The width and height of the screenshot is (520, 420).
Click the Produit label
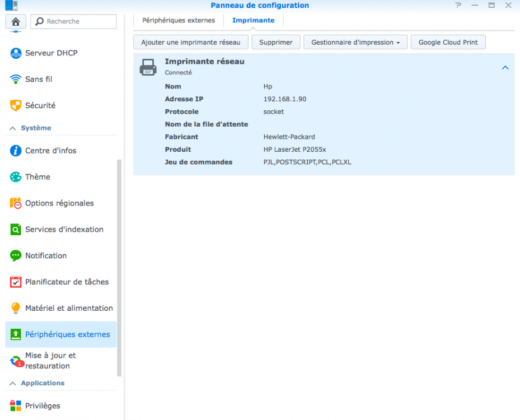coord(178,150)
